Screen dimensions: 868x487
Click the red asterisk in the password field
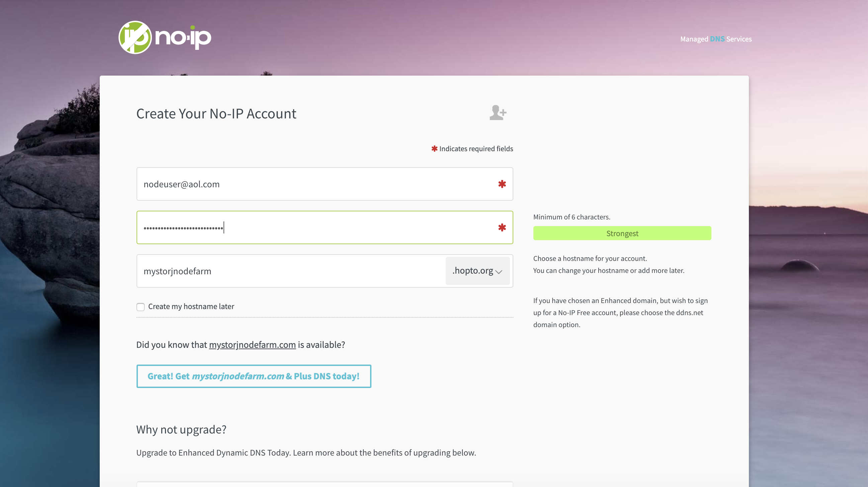coord(502,227)
